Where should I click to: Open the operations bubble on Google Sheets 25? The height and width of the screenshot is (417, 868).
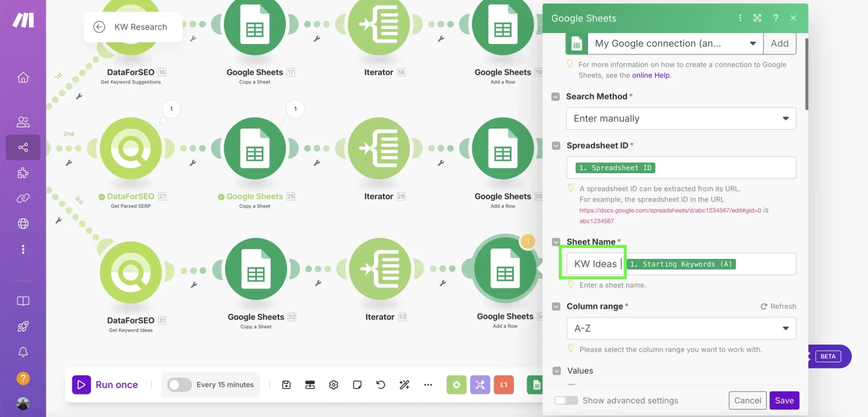[x=295, y=108]
